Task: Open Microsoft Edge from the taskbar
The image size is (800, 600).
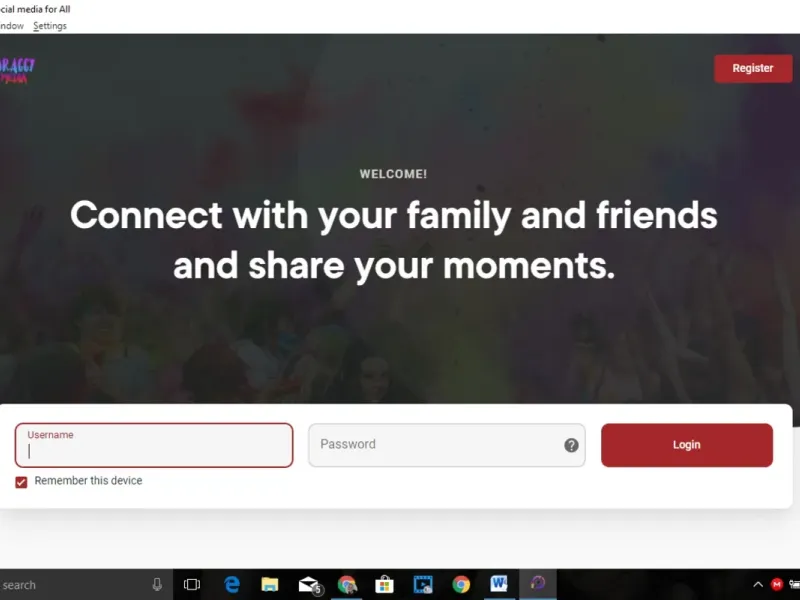Action: pyautogui.click(x=232, y=584)
